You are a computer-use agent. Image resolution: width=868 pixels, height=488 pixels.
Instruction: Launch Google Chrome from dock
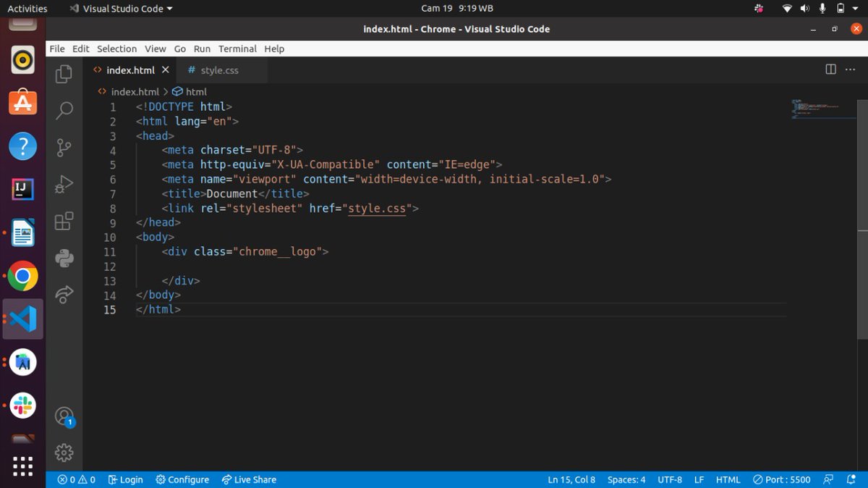point(23,276)
